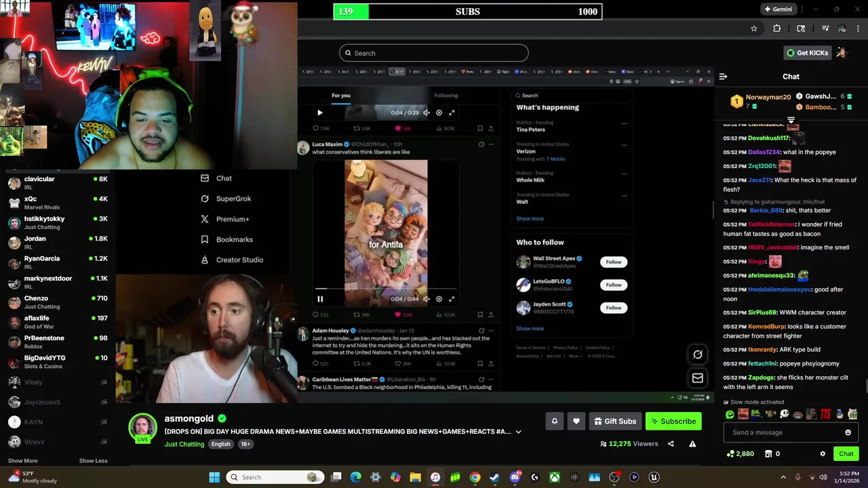Viewport: 868px width, 488px height.
Task: Follow Jayden Scott
Action: [614, 308]
